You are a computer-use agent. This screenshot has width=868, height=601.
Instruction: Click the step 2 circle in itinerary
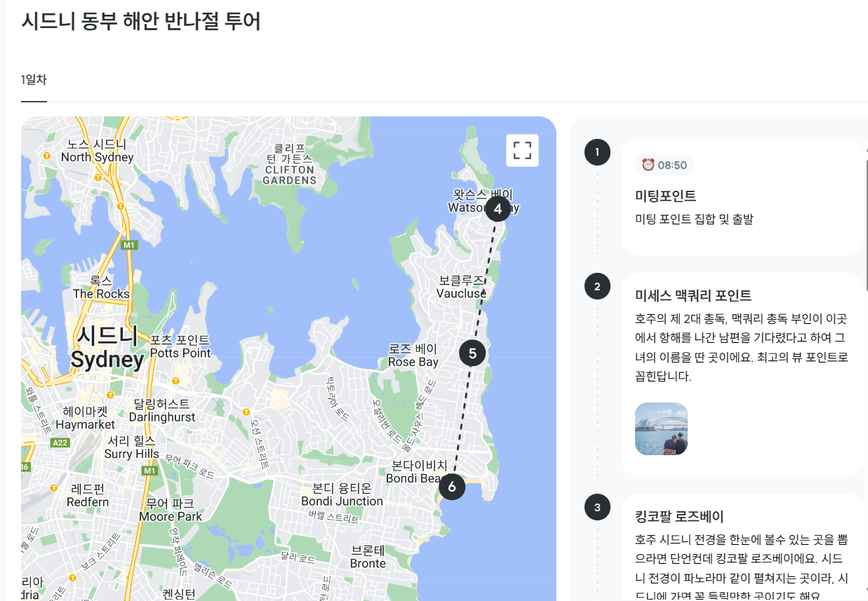(x=597, y=286)
